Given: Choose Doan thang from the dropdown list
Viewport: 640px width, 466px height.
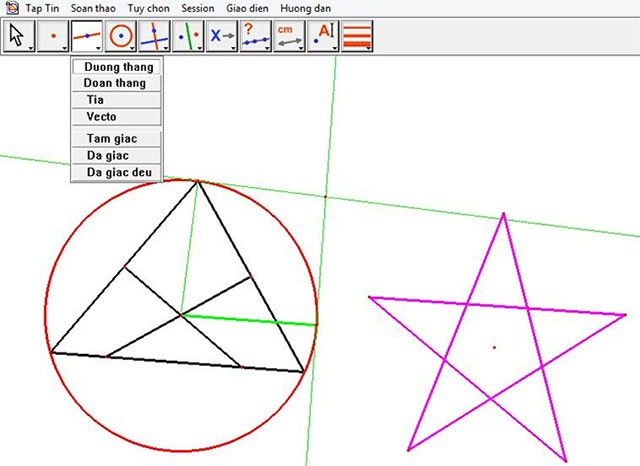Looking at the screenshot, I should pyautogui.click(x=117, y=84).
